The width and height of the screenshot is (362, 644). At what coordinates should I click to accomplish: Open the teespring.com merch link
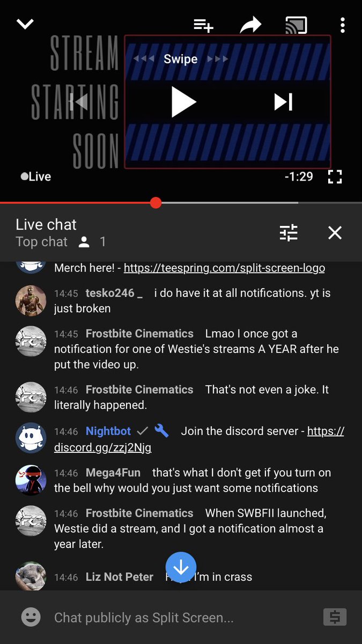(224, 267)
